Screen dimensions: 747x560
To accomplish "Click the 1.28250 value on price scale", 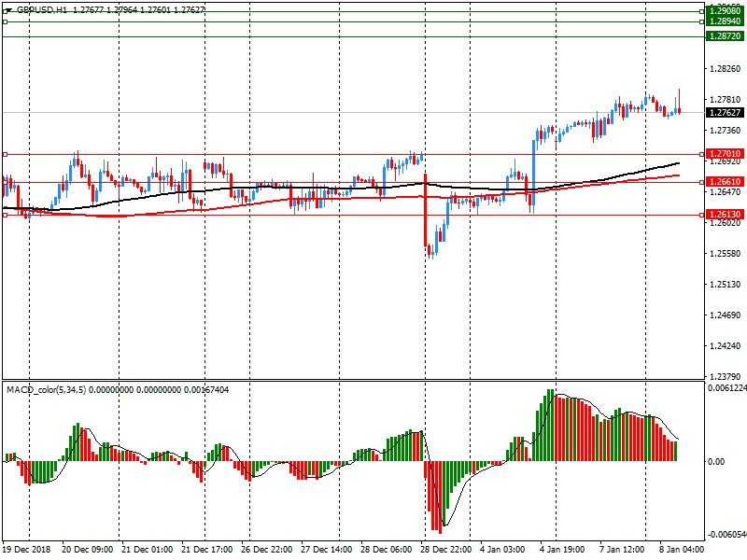I will pos(724,69).
